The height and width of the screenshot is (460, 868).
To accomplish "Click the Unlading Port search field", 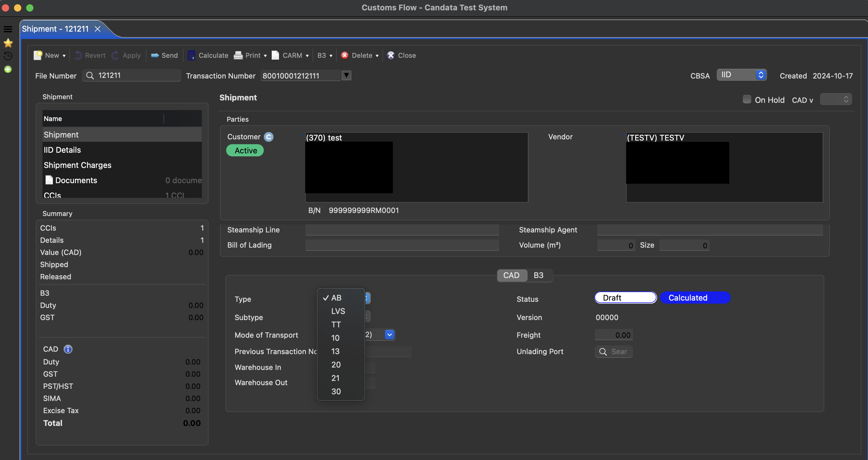I will click(x=614, y=351).
